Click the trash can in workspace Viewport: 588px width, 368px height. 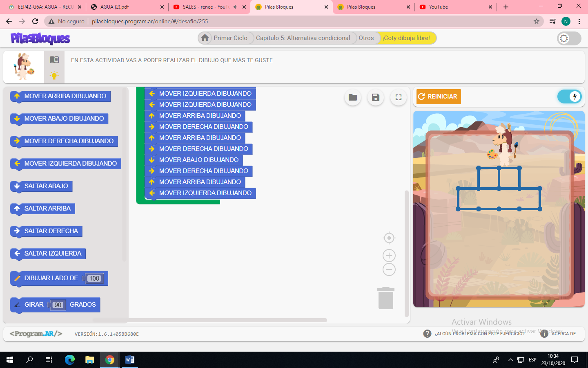(386, 298)
